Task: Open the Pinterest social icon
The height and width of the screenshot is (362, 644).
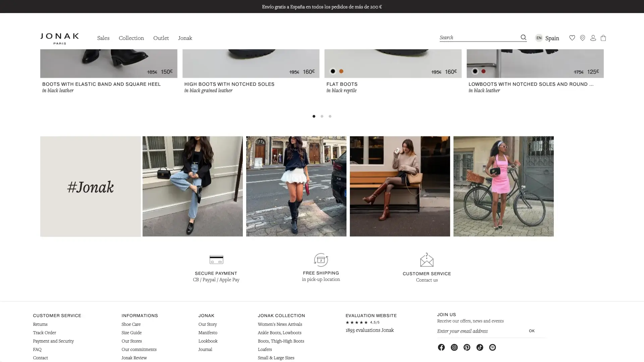Action: tap(467, 347)
